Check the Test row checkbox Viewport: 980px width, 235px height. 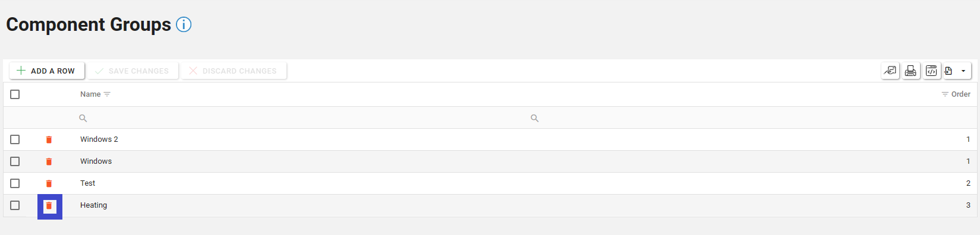coord(15,183)
